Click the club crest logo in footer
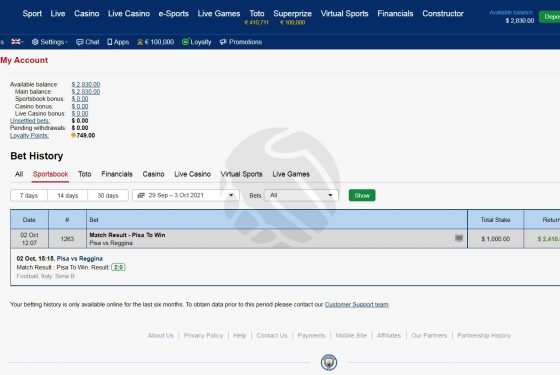The height and width of the screenshot is (375, 560). pos(329,362)
